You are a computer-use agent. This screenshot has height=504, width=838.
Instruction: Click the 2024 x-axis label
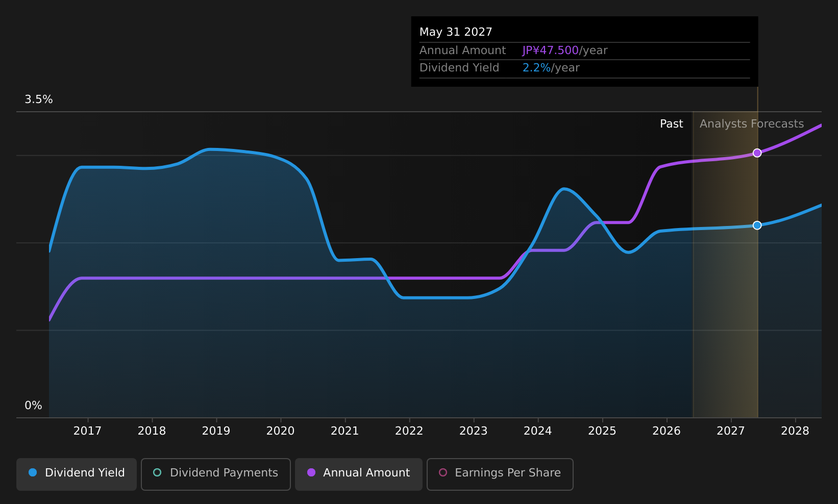click(537, 431)
